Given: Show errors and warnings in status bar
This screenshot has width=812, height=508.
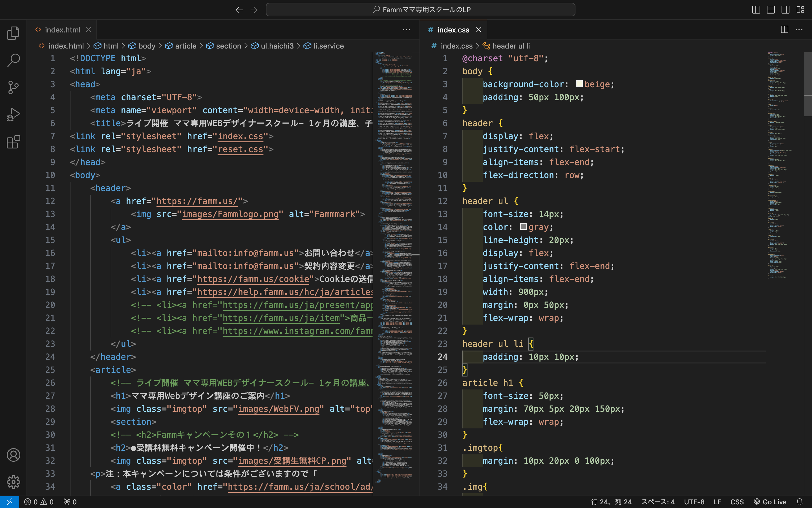Looking at the screenshot, I should [39, 502].
